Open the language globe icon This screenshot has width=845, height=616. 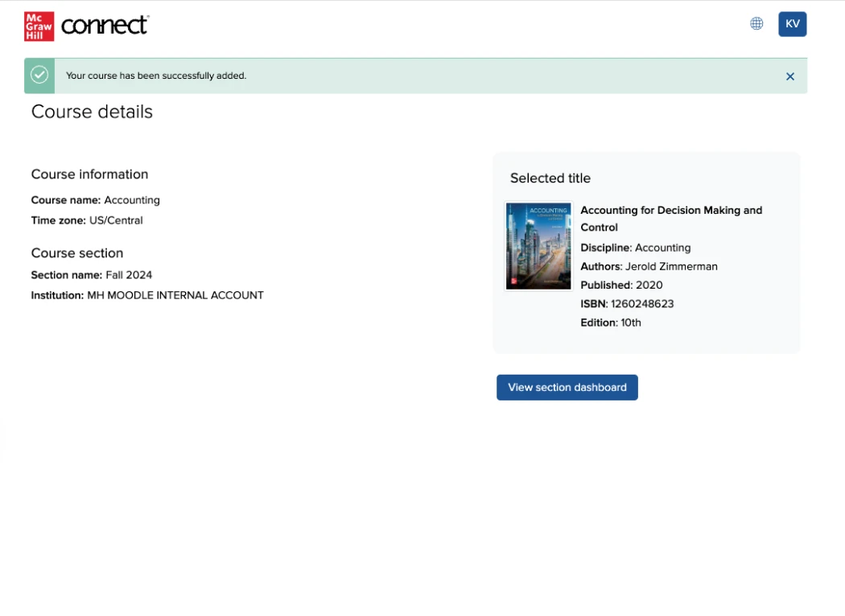coord(756,23)
